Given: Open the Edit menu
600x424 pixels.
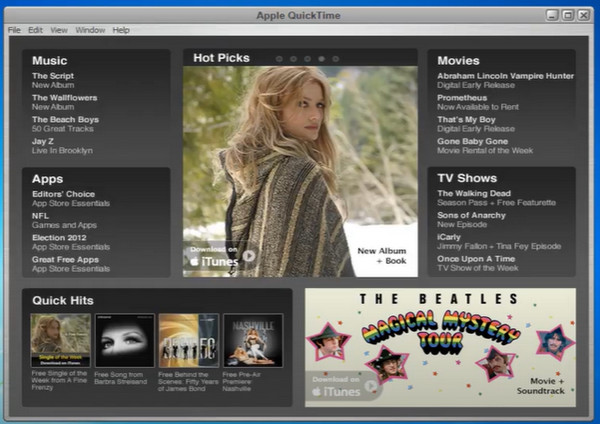Looking at the screenshot, I should tap(35, 30).
